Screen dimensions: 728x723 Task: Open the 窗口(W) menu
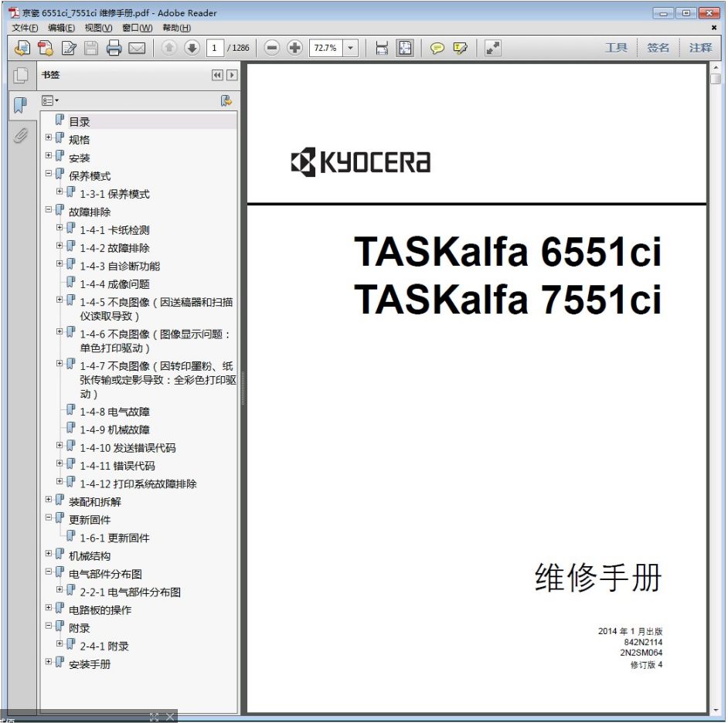pos(137,28)
